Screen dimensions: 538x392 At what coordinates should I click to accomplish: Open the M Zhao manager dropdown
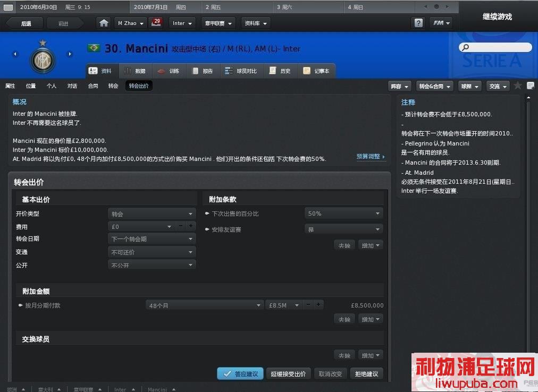point(131,23)
